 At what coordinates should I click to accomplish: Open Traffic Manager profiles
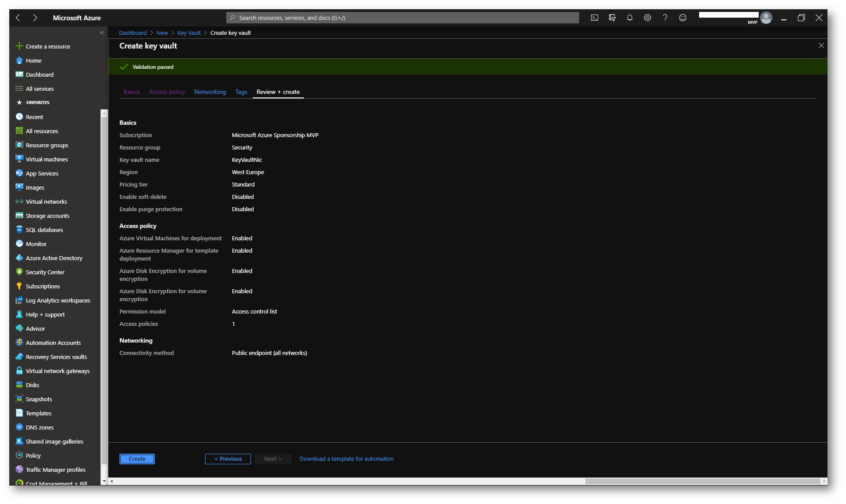point(56,470)
